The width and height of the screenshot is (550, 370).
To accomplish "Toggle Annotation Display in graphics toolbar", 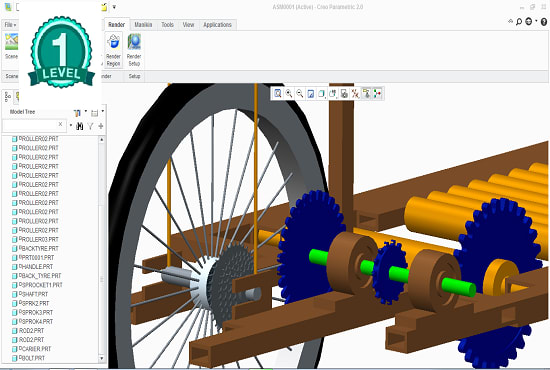I will click(x=366, y=93).
